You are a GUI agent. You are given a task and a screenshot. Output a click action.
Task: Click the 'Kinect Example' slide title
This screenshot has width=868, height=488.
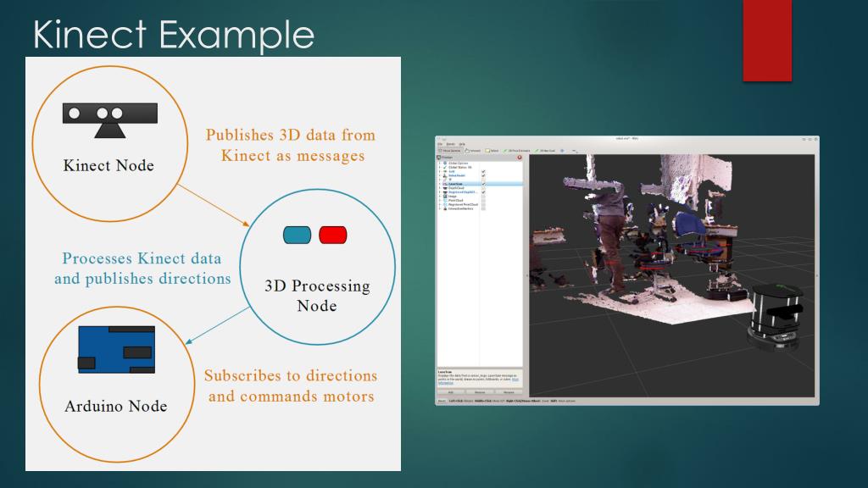tap(173, 34)
